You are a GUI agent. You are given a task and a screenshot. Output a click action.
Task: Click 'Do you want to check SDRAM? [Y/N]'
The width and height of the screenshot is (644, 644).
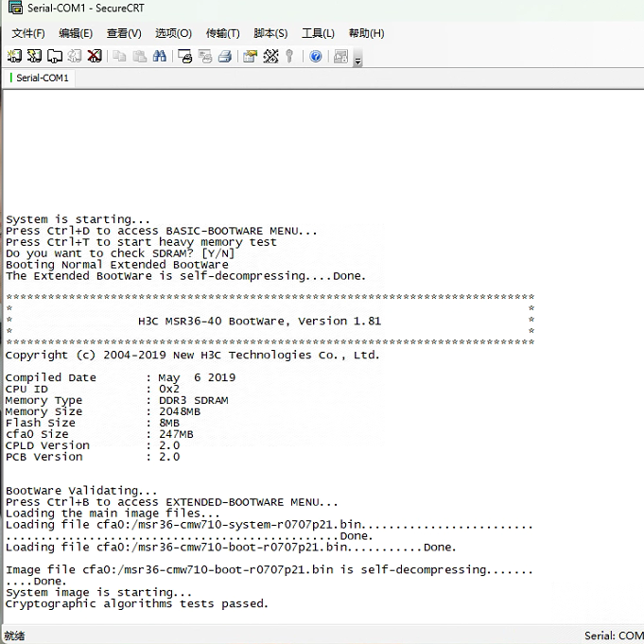pos(120,253)
